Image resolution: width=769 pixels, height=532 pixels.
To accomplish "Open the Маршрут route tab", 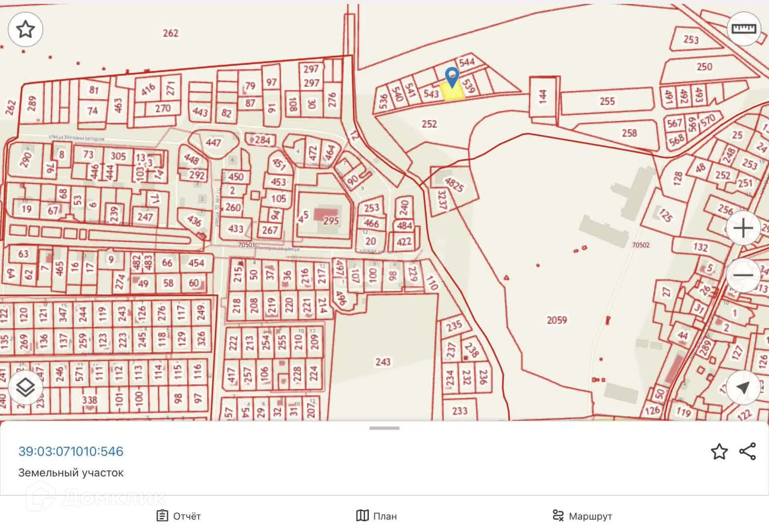I will click(582, 516).
